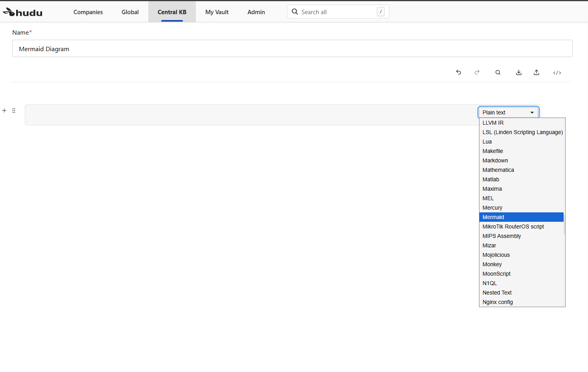Screen dimensions: 588x372
Task: Select Maxima option
Action: coord(522,189)
